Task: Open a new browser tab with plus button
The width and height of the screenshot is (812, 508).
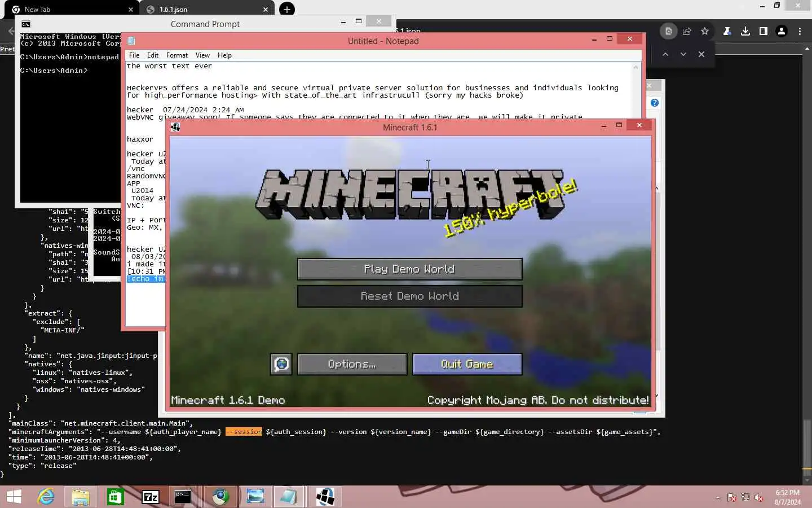Action: click(287, 9)
